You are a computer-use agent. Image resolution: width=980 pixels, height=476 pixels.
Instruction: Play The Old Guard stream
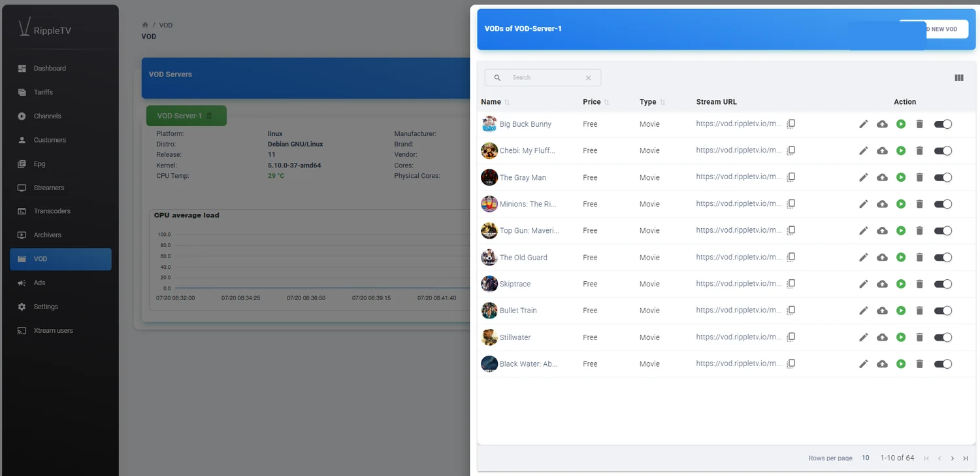click(x=901, y=258)
